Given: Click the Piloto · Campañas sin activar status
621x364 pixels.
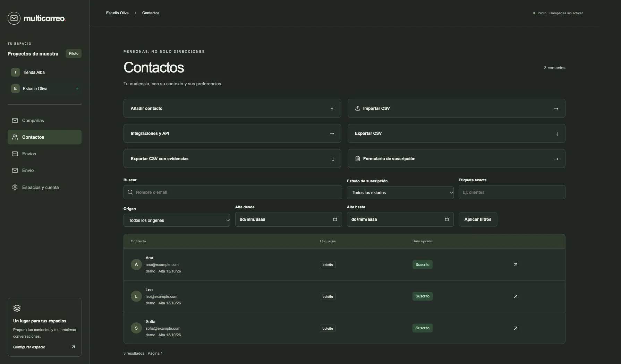Looking at the screenshot, I should tap(558, 13).
